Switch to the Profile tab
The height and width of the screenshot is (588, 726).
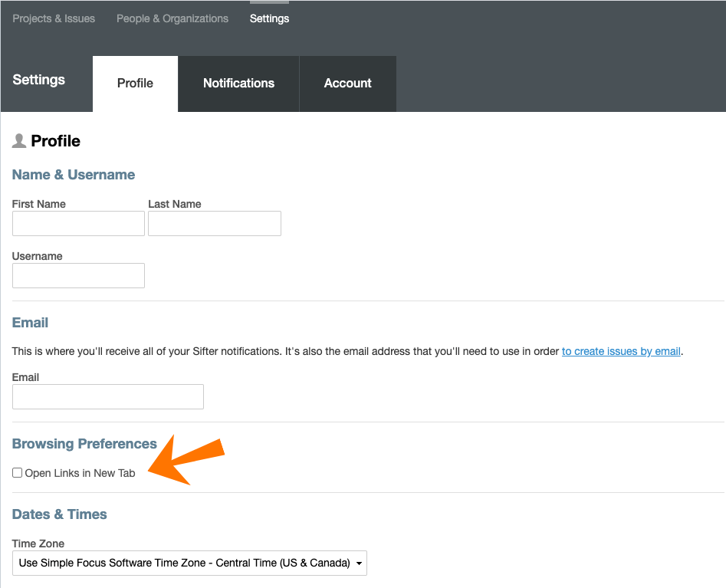point(135,84)
